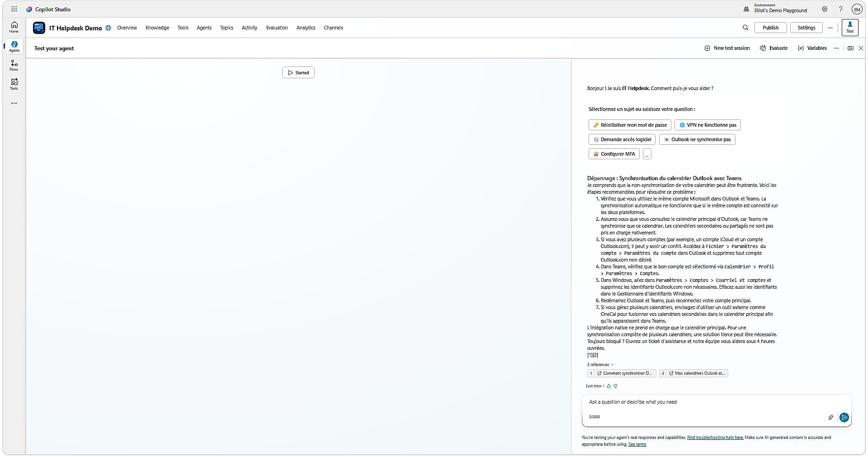Switch to the Analytics tab

[306, 28]
